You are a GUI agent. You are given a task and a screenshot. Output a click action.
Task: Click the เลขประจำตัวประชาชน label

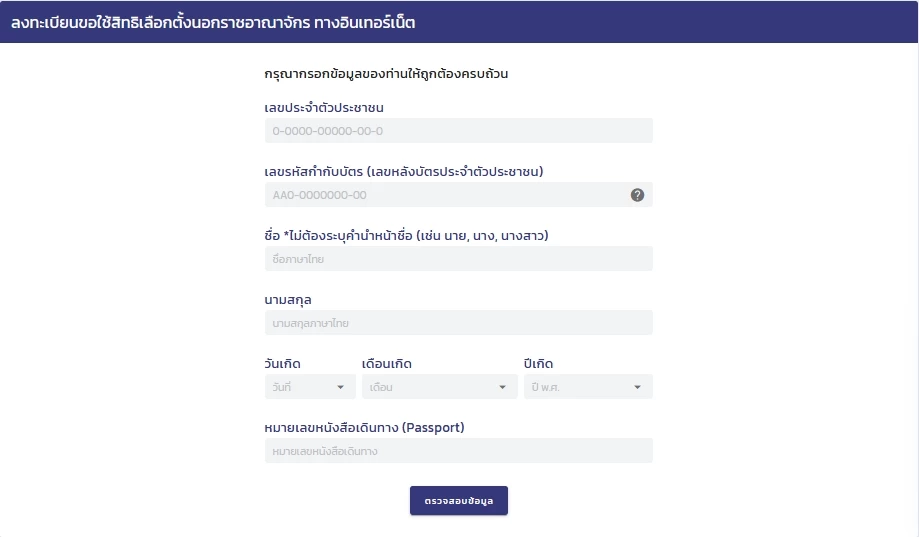[x=324, y=108]
